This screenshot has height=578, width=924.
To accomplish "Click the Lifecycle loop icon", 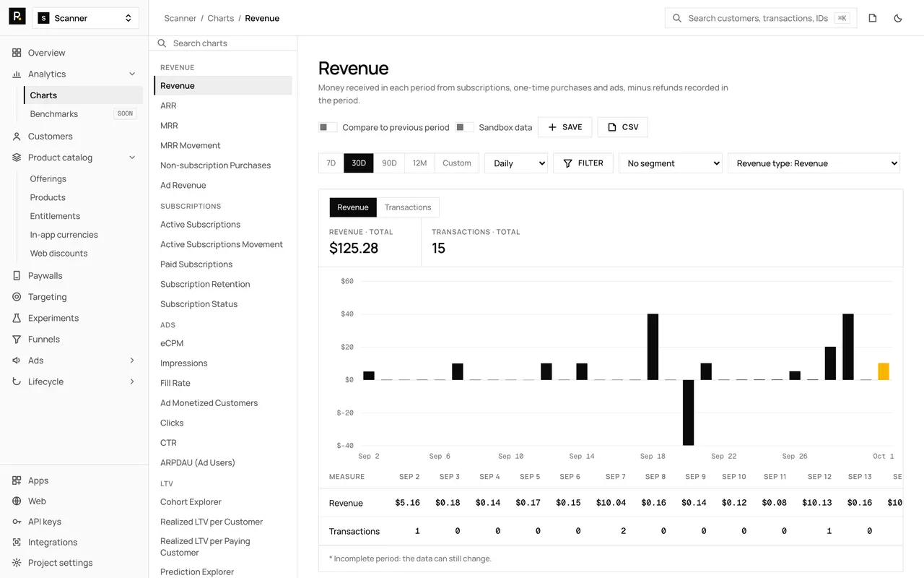I will (17, 381).
